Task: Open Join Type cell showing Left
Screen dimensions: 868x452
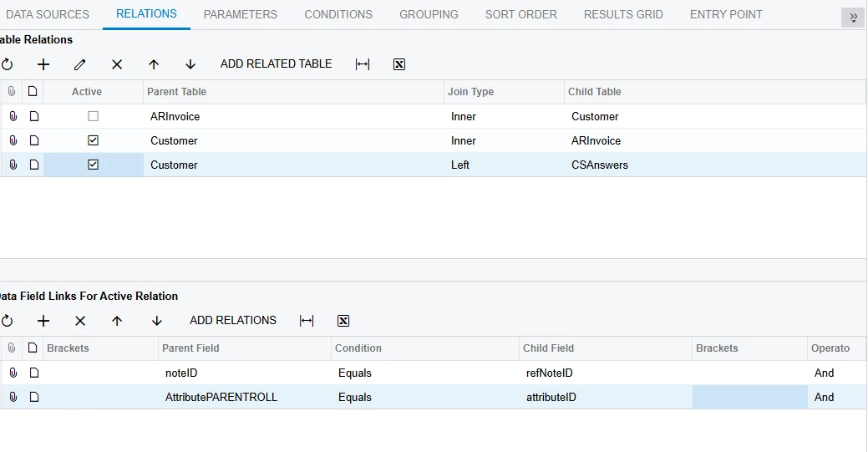Action: pos(504,165)
